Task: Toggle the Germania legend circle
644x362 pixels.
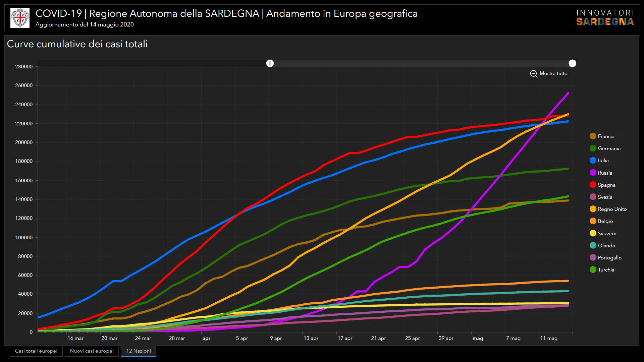Action: (593, 148)
